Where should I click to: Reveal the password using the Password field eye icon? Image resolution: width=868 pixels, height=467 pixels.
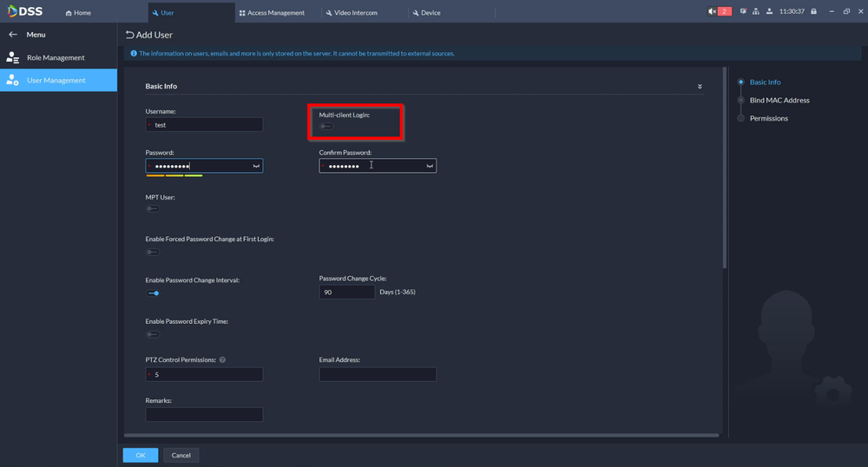point(256,166)
